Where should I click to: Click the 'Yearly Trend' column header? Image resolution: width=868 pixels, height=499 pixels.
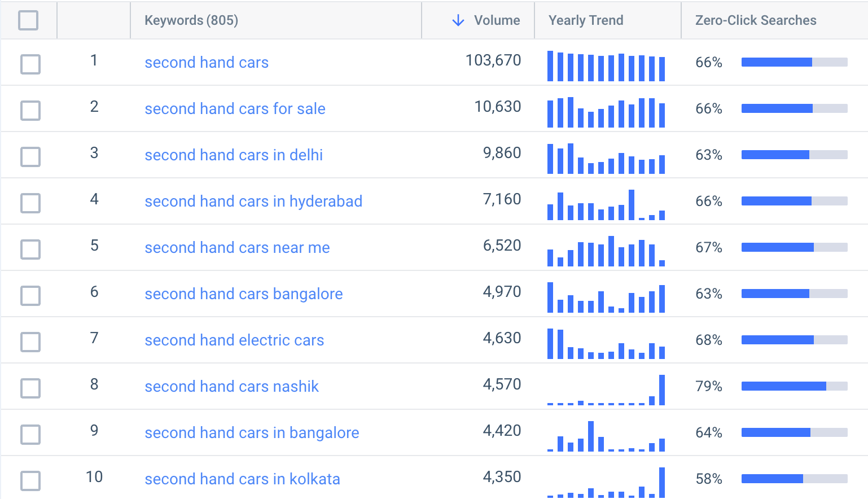(x=585, y=20)
